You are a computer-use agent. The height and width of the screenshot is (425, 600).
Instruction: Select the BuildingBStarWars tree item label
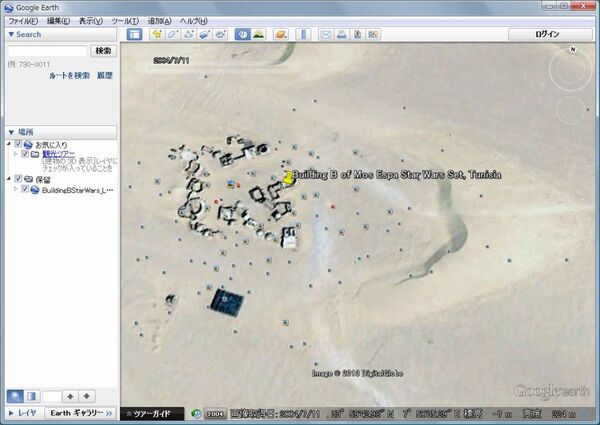tap(77, 190)
